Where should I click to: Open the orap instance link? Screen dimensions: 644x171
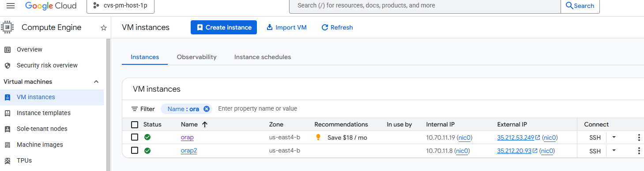pyautogui.click(x=187, y=138)
